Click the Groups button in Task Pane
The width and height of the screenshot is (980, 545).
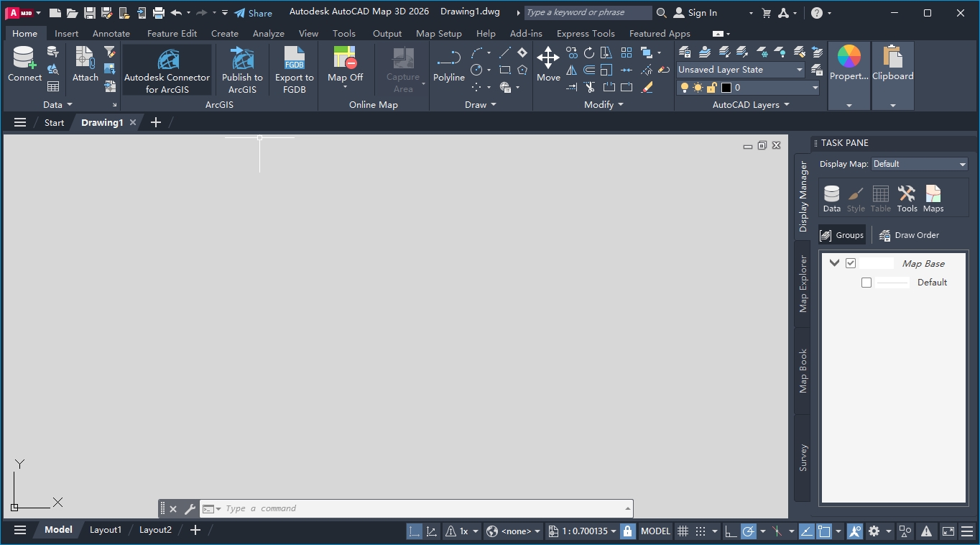point(842,235)
